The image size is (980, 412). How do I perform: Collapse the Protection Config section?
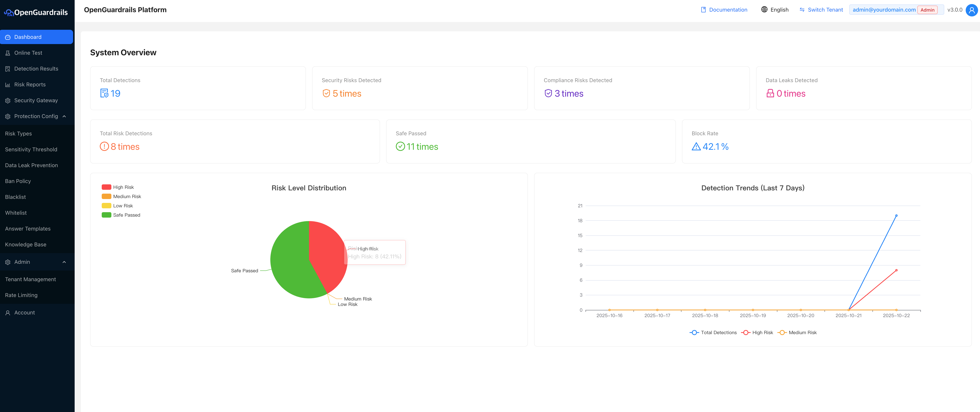click(x=64, y=116)
